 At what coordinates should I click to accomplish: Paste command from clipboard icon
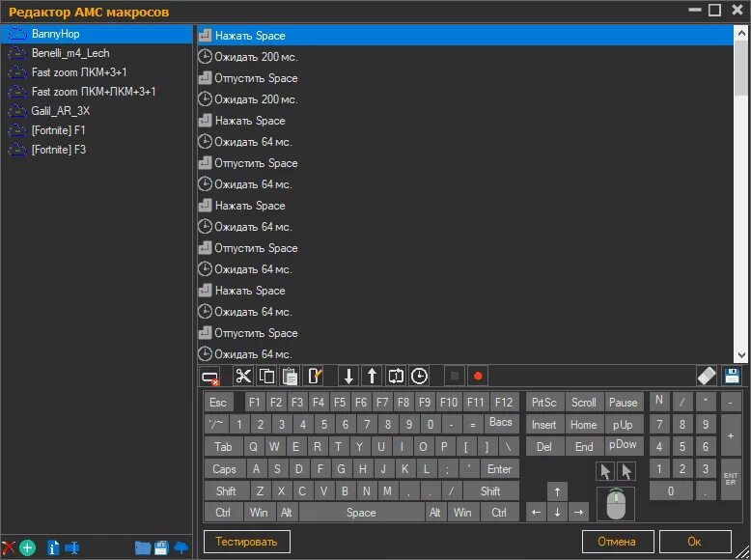pyautogui.click(x=290, y=376)
